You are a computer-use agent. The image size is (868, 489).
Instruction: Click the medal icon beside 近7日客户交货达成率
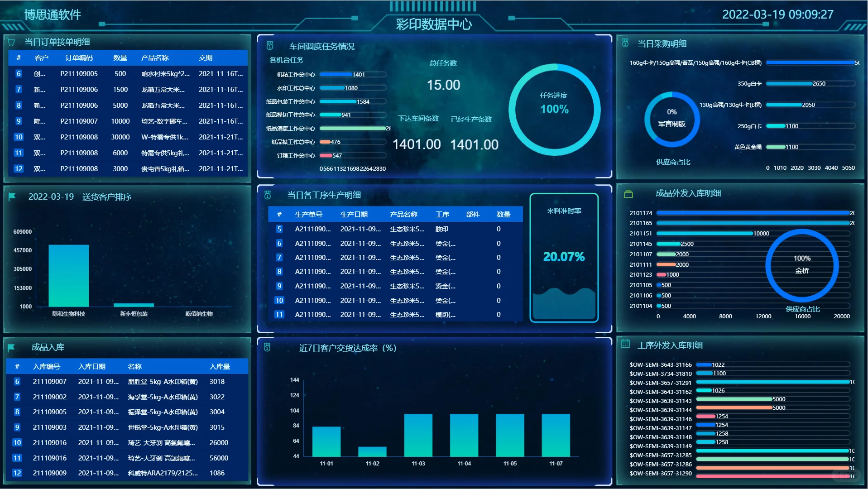[267, 347]
